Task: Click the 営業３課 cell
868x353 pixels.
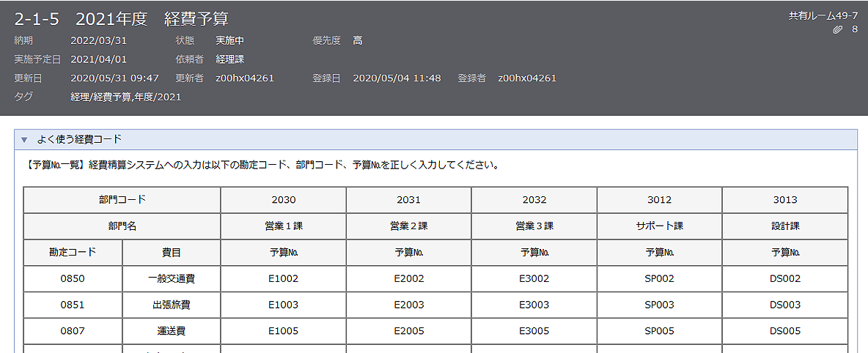Action: [534, 226]
